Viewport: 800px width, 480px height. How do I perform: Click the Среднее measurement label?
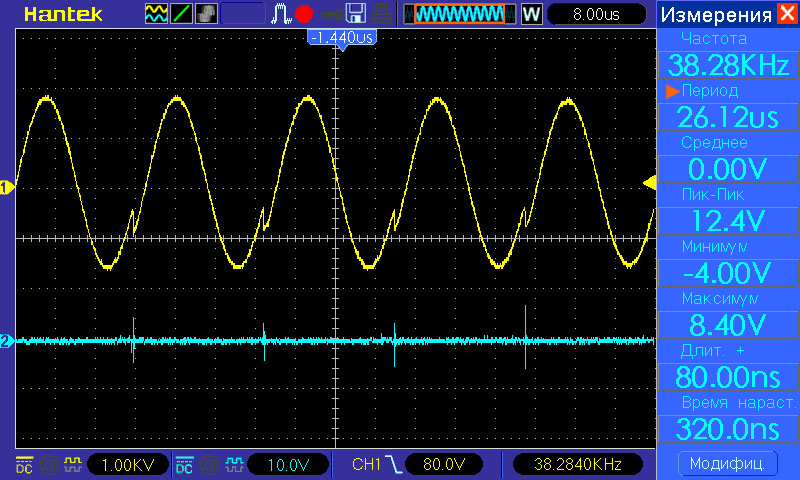[x=714, y=143]
